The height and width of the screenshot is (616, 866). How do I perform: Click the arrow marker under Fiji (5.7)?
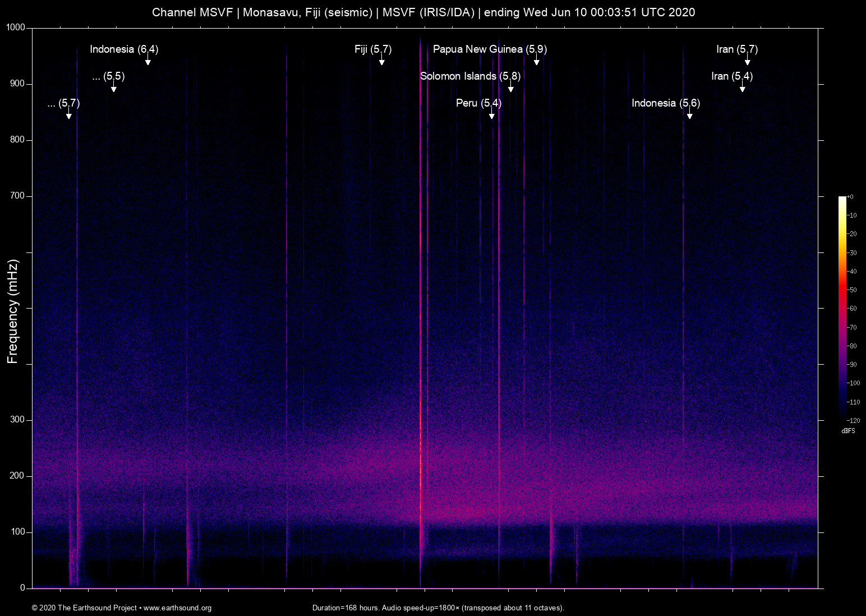(x=381, y=60)
